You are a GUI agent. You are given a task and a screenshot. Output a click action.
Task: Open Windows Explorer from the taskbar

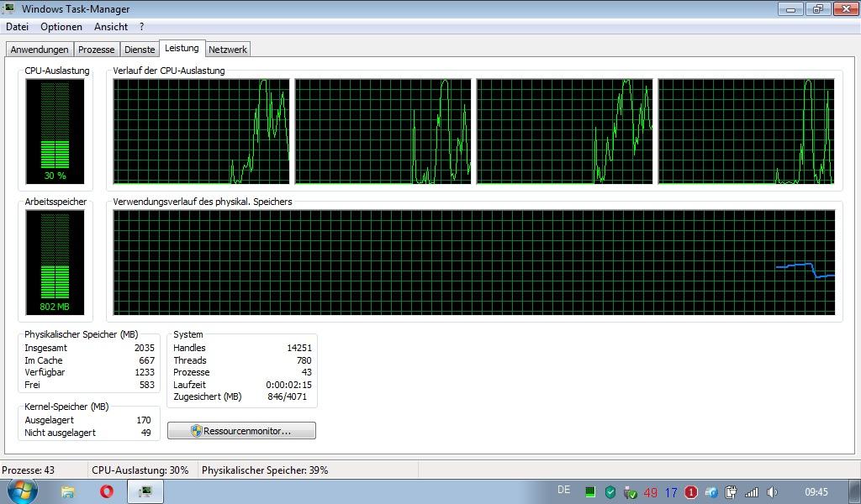coord(67,491)
